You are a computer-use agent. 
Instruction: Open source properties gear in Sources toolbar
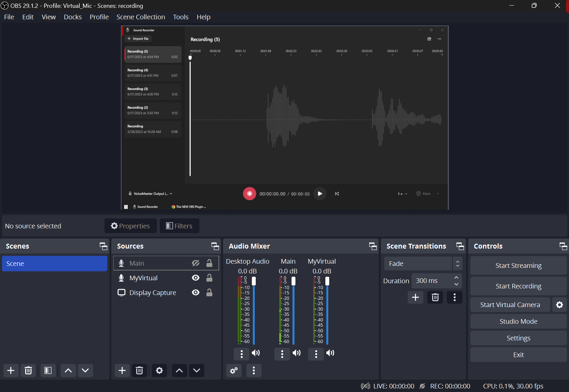click(159, 370)
